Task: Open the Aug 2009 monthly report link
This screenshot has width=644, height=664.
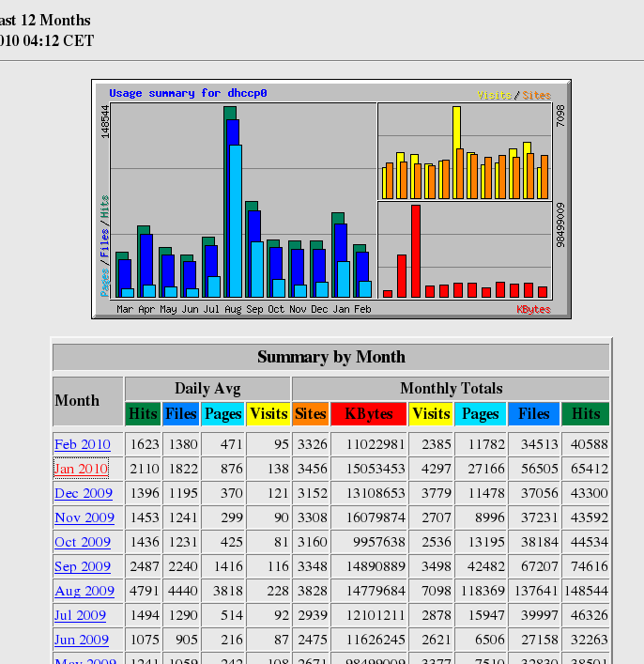Action: [x=84, y=591]
